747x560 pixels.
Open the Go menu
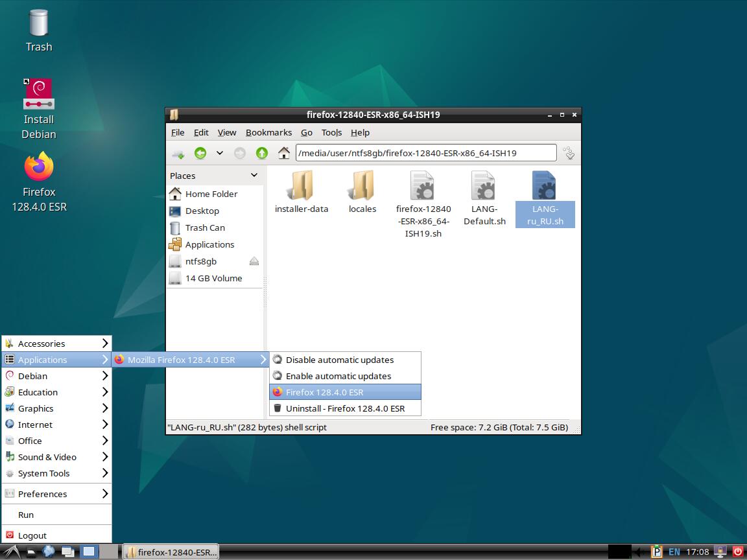pyautogui.click(x=306, y=133)
